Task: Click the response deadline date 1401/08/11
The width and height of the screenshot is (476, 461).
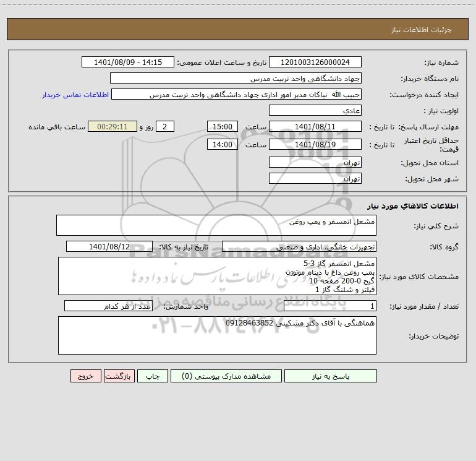Action: (x=315, y=126)
